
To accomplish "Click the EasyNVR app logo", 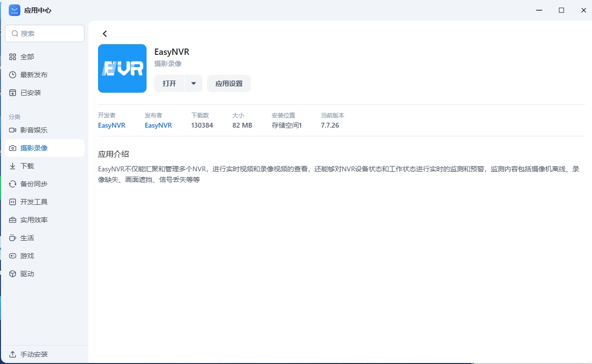I will (x=122, y=68).
